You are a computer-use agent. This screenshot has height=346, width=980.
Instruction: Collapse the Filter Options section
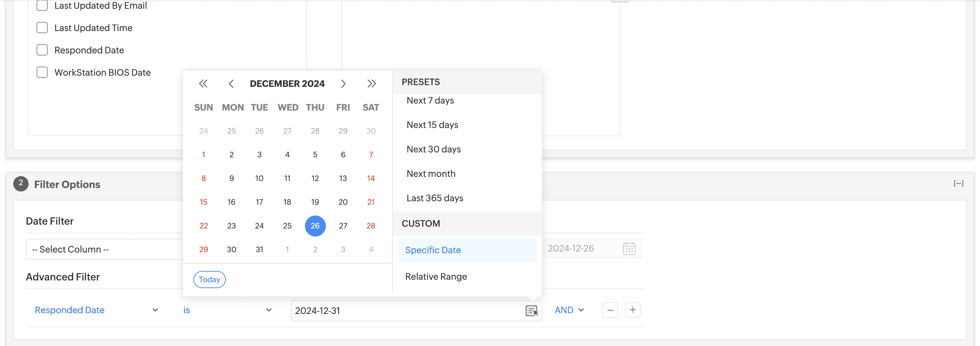click(x=958, y=184)
